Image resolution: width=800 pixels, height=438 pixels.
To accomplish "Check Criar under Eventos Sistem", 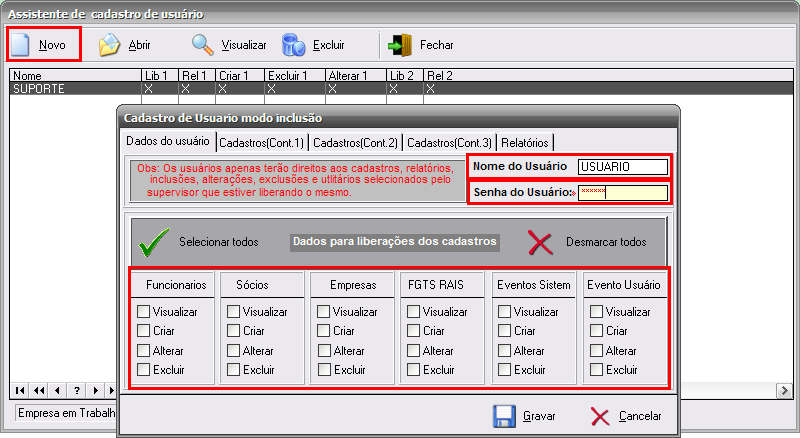I will 504,331.
